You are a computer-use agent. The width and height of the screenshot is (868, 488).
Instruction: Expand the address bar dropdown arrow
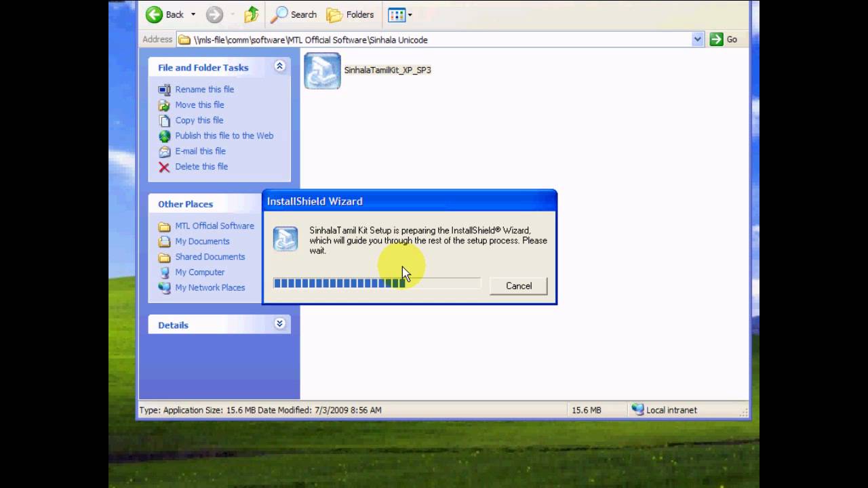698,39
